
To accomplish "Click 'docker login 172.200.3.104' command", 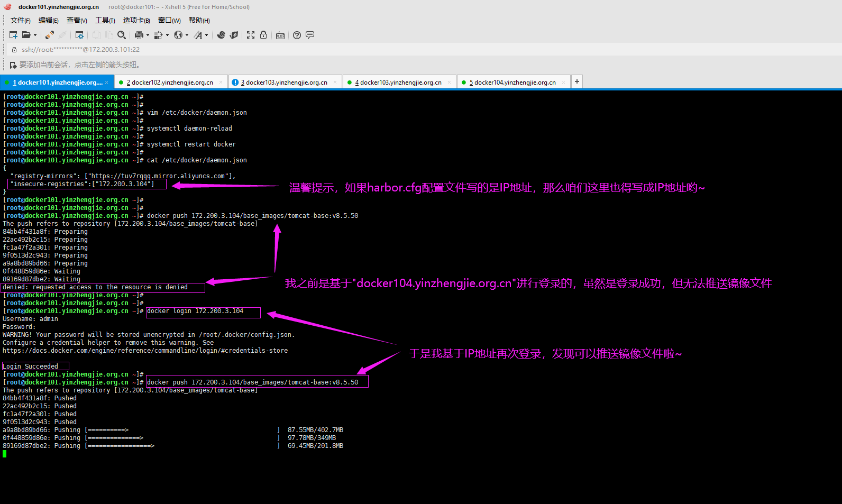I will point(195,311).
